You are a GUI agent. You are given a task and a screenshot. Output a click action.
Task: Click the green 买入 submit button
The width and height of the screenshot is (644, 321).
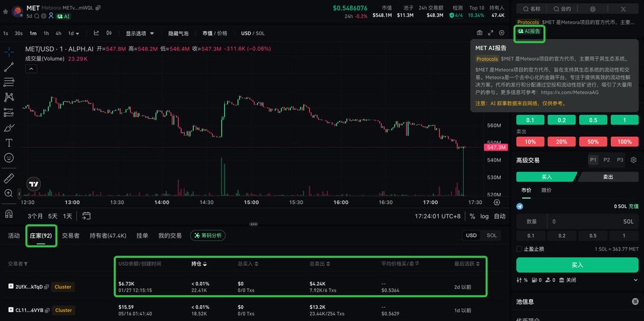[577, 265]
